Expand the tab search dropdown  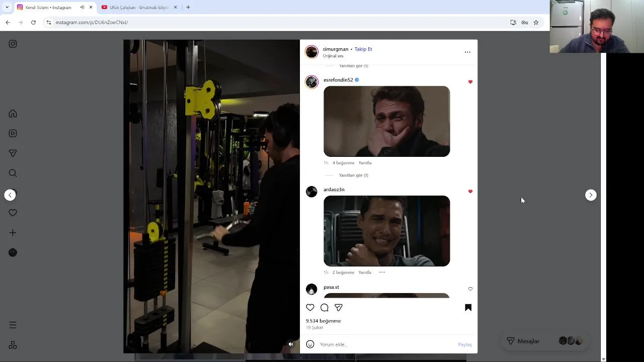pos(7,8)
